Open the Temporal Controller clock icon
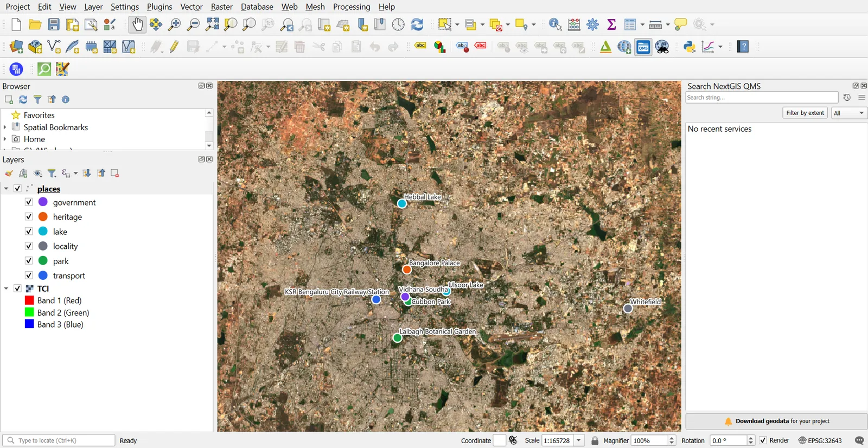This screenshot has width=868, height=448. 398,24
